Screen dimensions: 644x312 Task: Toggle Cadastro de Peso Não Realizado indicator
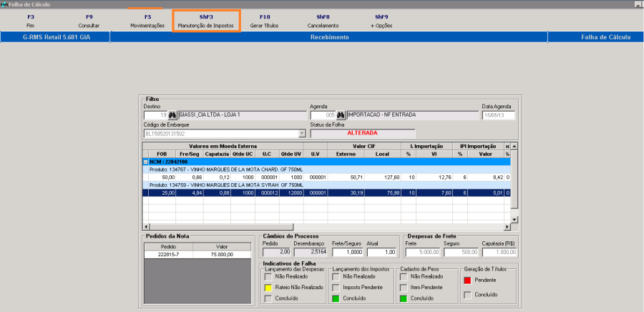pos(404,277)
